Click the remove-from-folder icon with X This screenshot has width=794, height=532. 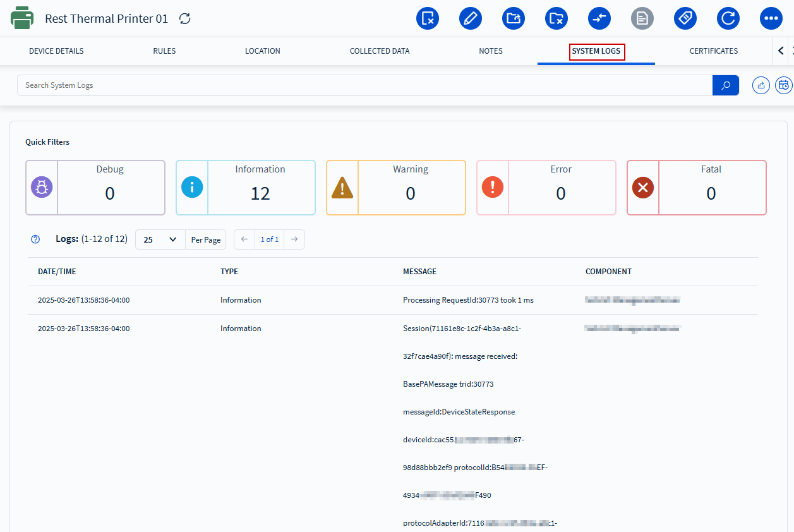tap(556, 18)
